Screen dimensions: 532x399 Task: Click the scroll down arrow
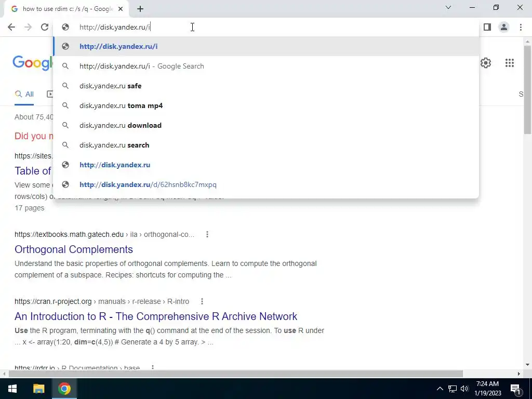[x=527, y=365]
